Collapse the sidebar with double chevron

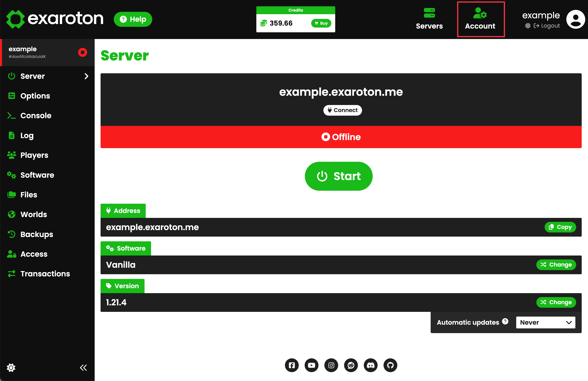(x=83, y=367)
